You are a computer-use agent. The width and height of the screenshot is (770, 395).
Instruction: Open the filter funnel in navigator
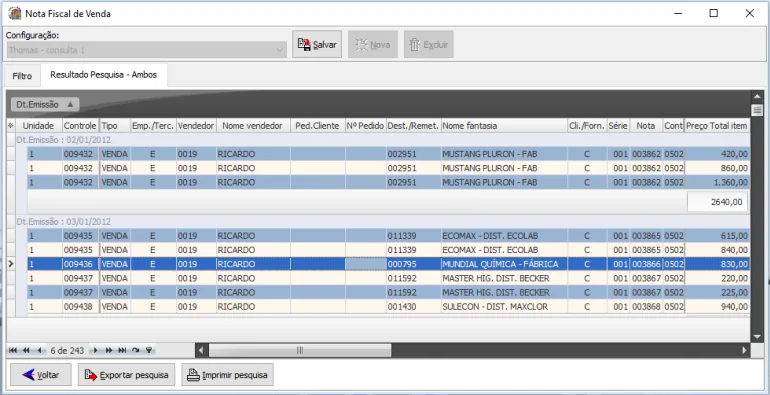pyautogui.click(x=149, y=350)
